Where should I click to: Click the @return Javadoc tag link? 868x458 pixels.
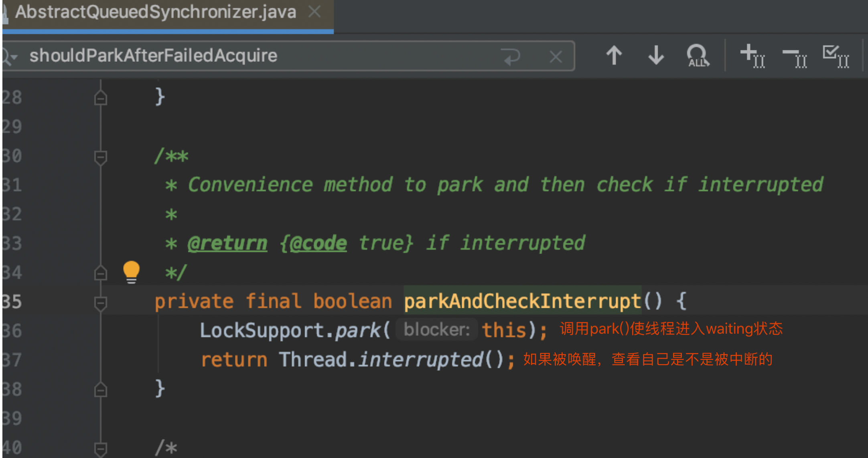pos(227,243)
